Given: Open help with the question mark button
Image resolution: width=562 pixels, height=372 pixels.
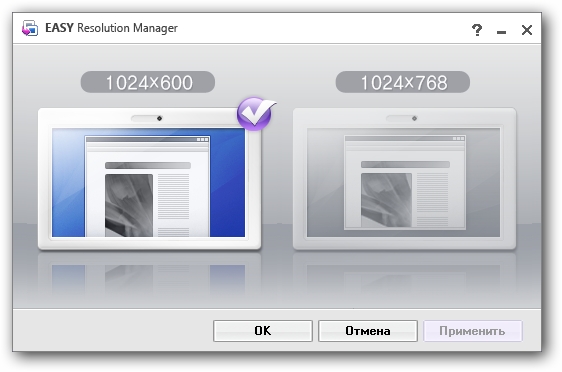Looking at the screenshot, I should 477,30.
